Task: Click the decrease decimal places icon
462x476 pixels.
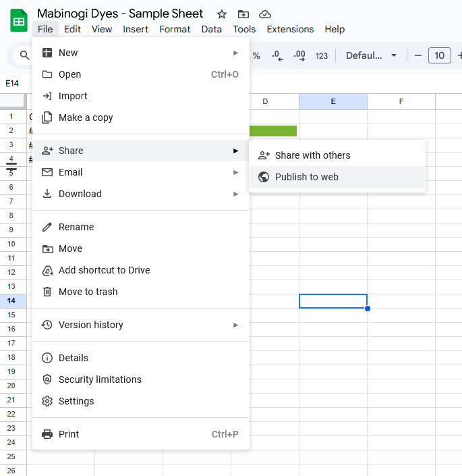Action: [277, 55]
